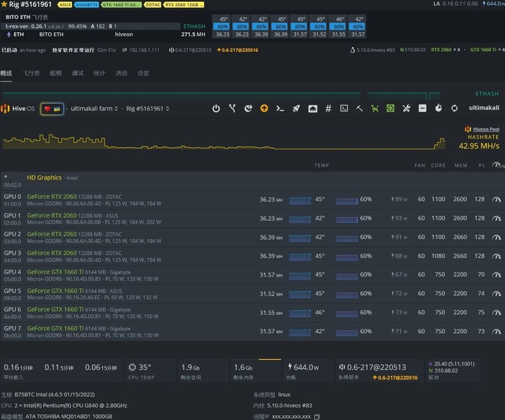Click the orange upgrade arrow icon
505x420 pixels.
[x=264, y=109]
